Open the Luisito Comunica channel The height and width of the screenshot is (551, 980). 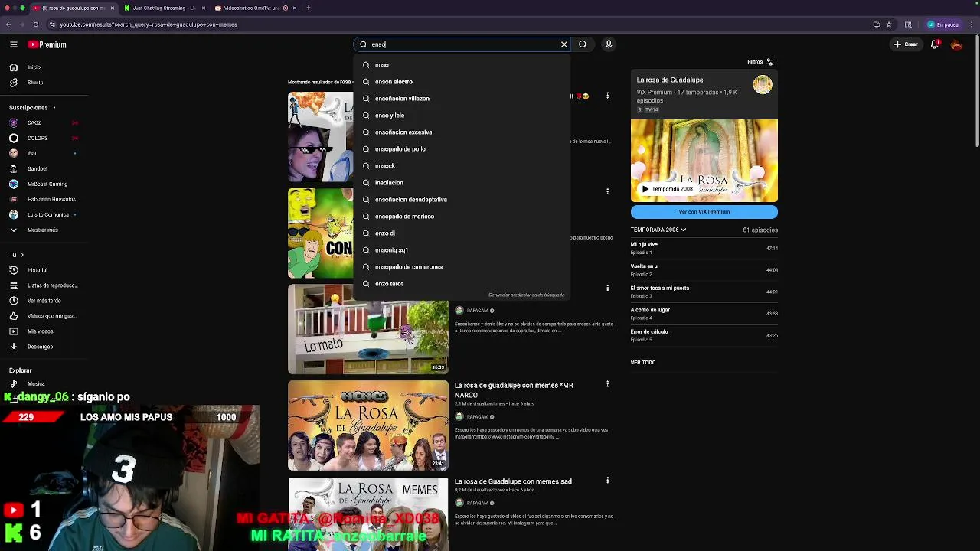[43, 215]
